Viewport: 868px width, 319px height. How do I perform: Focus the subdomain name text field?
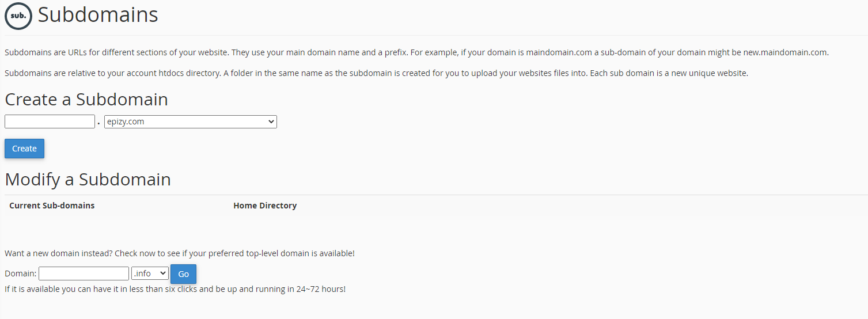pos(50,121)
